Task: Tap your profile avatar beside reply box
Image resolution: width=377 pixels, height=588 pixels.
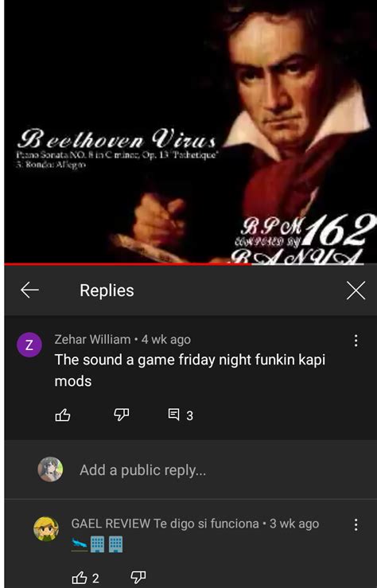Action: pos(50,469)
